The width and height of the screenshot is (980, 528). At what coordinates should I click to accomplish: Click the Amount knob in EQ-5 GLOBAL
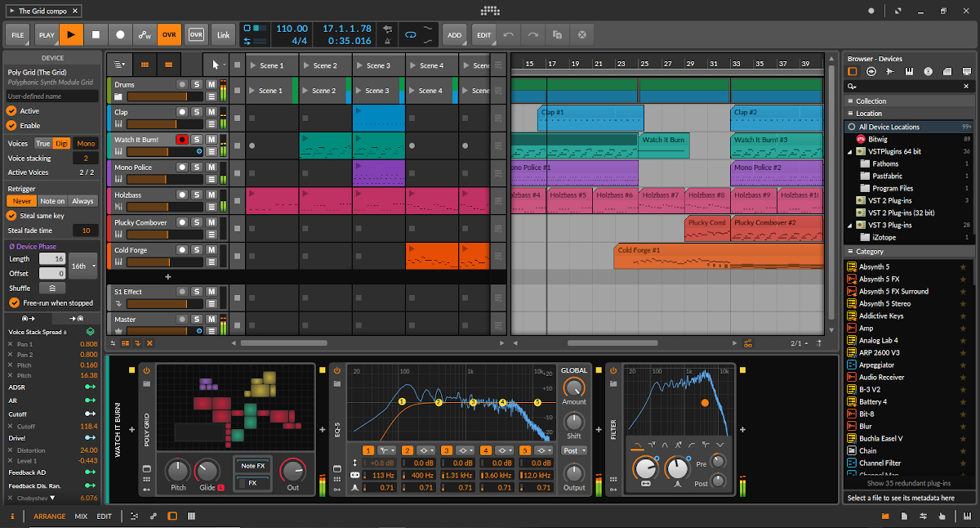click(x=574, y=387)
